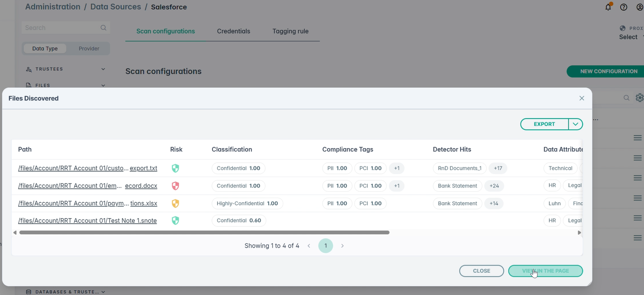
Task: Go to Administration breadcrumb
Action: [x=53, y=7]
